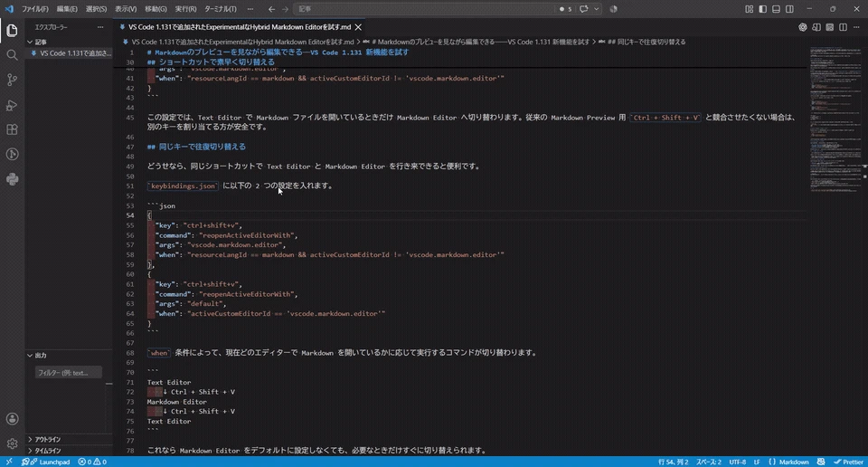Open the Search view in activity bar
The height and width of the screenshot is (467, 868).
[x=12, y=55]
